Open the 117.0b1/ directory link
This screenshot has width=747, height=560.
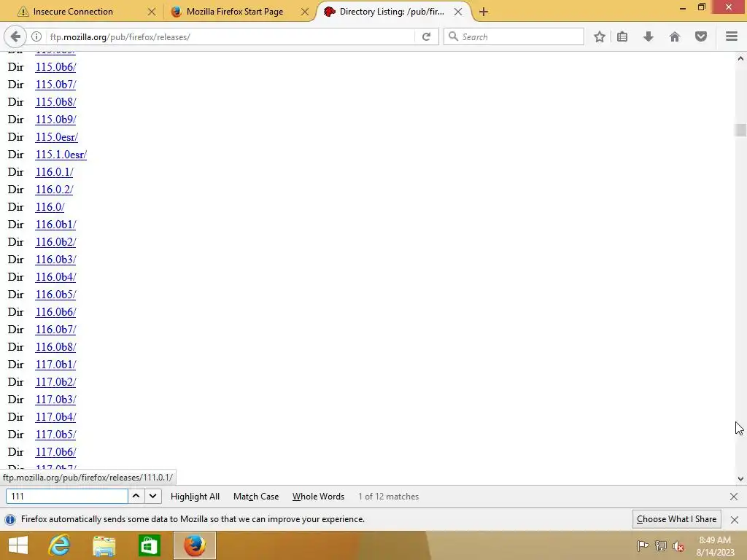coord(55,365)
